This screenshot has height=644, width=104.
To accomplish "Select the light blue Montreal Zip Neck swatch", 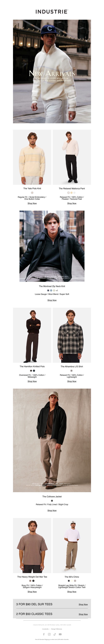I will pos(51,290).
